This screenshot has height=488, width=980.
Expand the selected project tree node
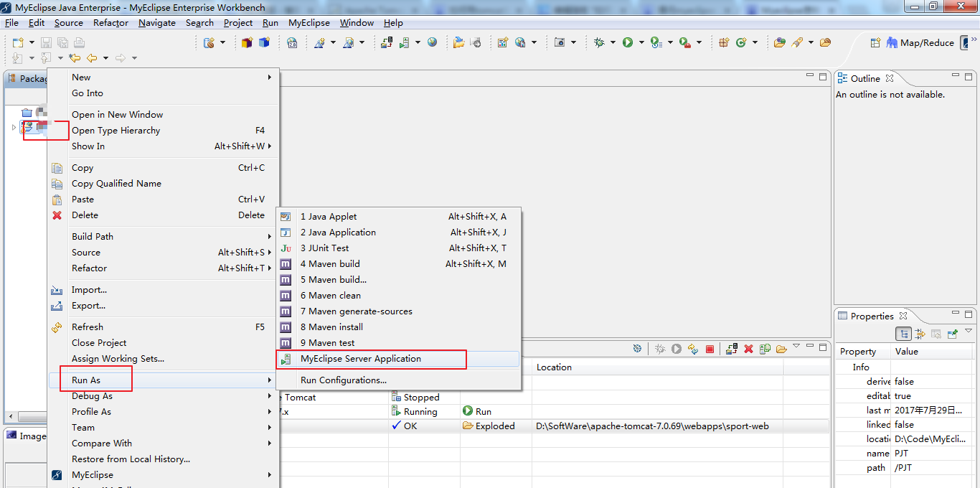point(14,127)
